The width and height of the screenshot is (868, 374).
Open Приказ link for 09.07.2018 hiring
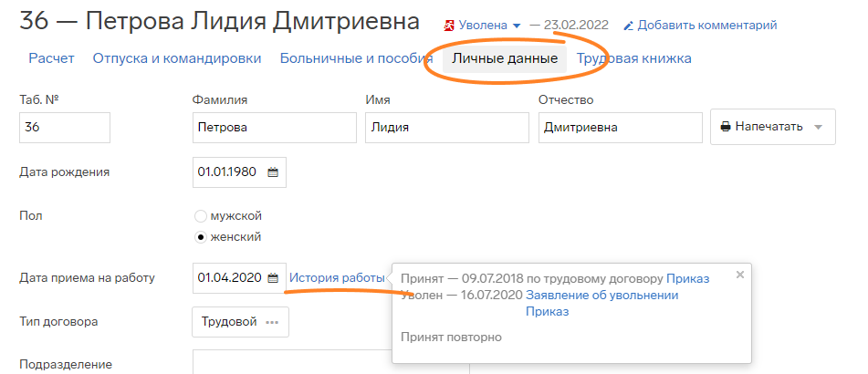[x=688, y=279]
